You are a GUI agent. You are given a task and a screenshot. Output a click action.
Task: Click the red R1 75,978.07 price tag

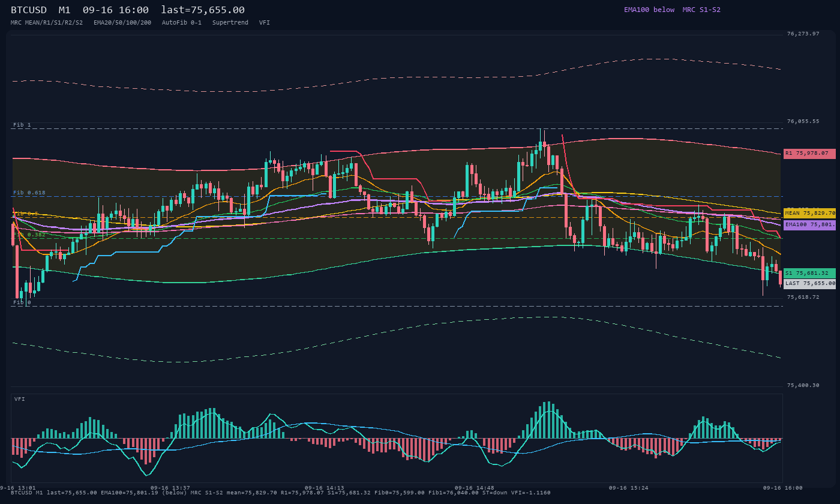[x=809, y=154]
